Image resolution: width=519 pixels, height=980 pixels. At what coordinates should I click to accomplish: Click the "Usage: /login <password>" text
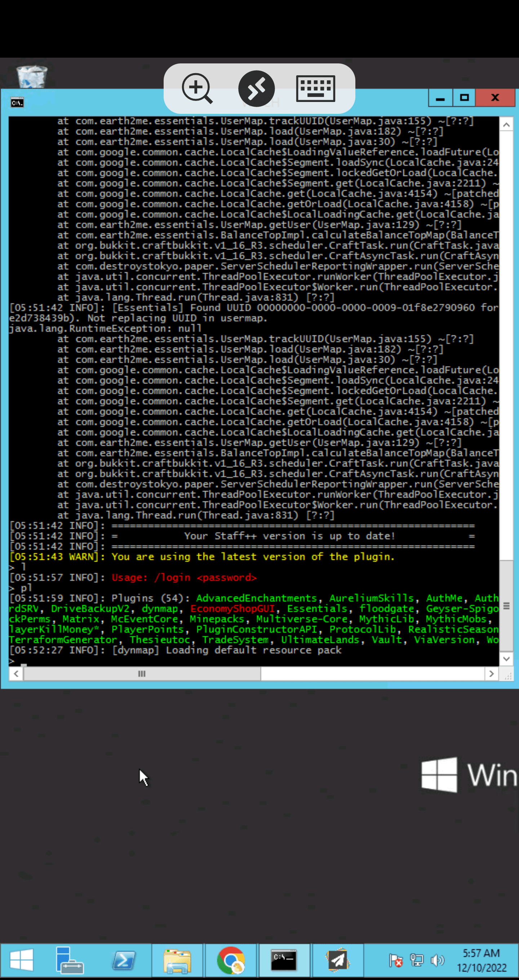click(184, 578)
